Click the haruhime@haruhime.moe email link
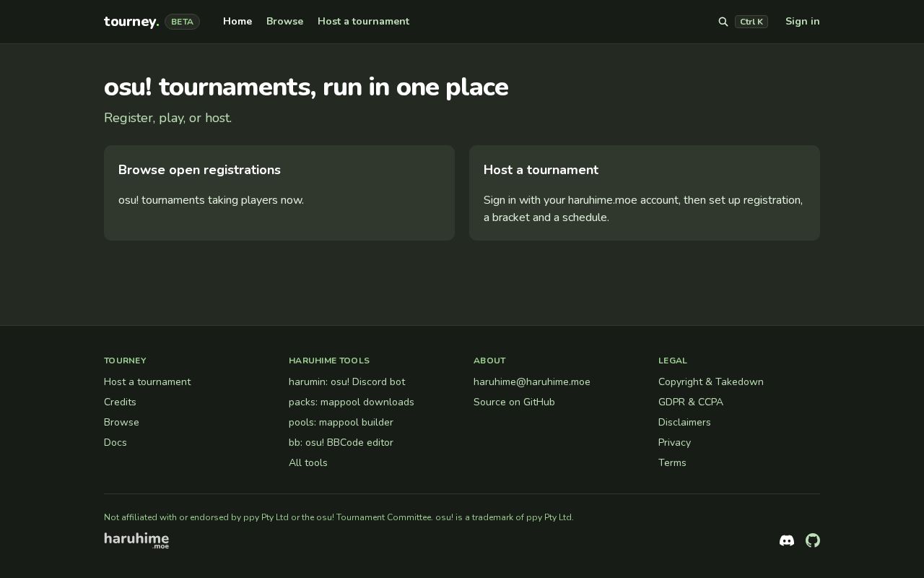Screen dimensions: 924x578 pyautogui.click(x=532, y=381)
